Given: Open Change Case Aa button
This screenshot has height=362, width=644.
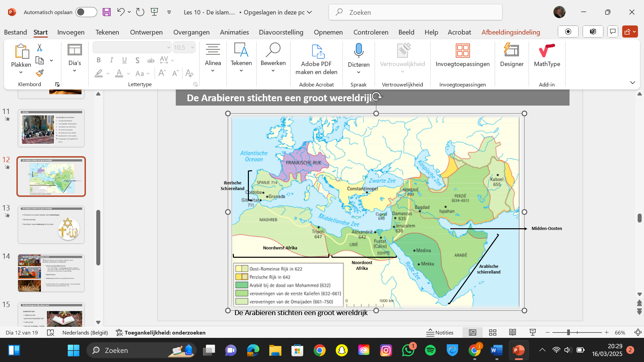Looking at the screenshot, I should 142,73.
